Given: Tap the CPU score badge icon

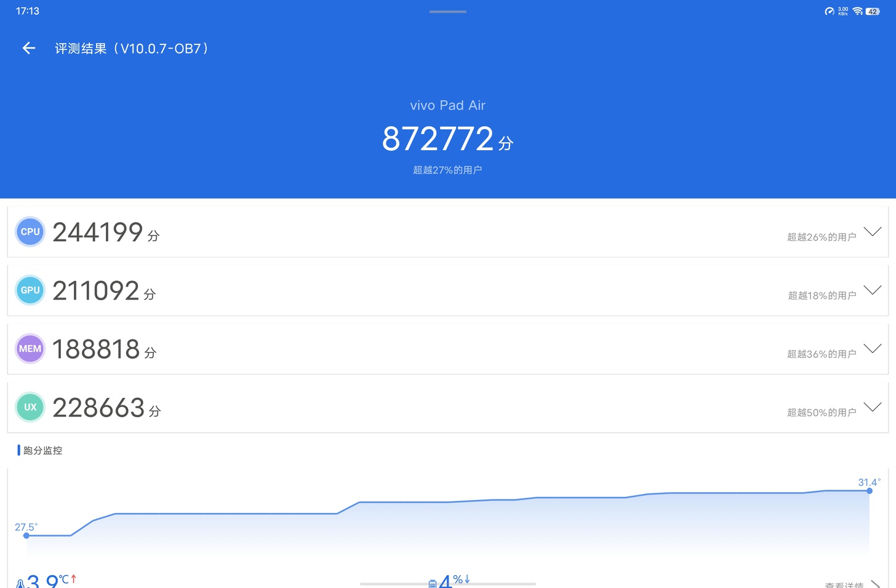Looking at the screenshot, I should (30, 232).
